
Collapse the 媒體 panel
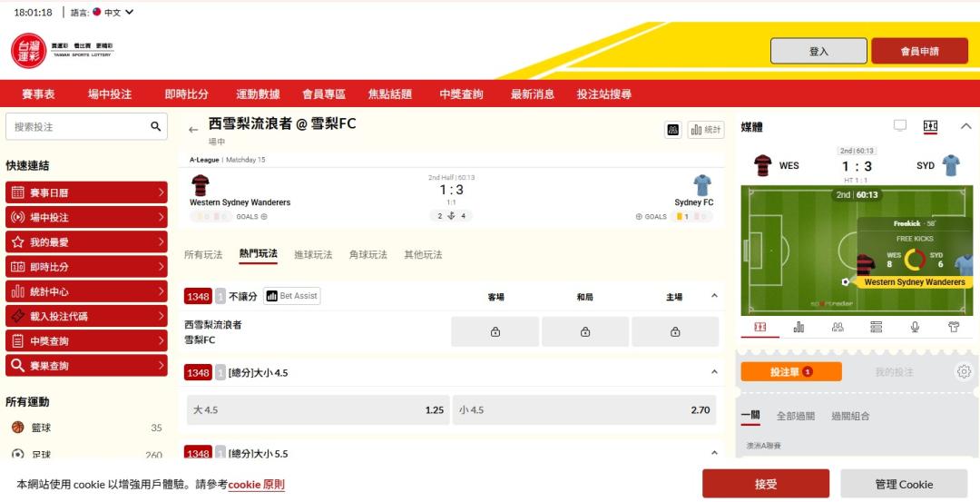point(965,126)
